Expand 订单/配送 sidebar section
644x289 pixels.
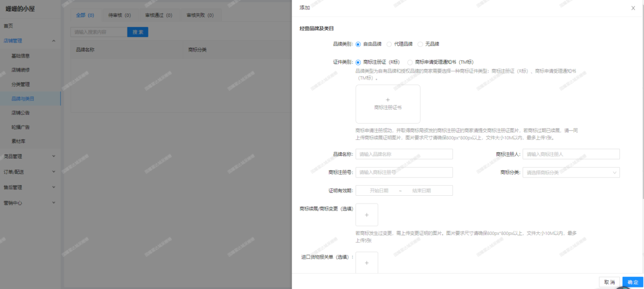tap(30, 172)
